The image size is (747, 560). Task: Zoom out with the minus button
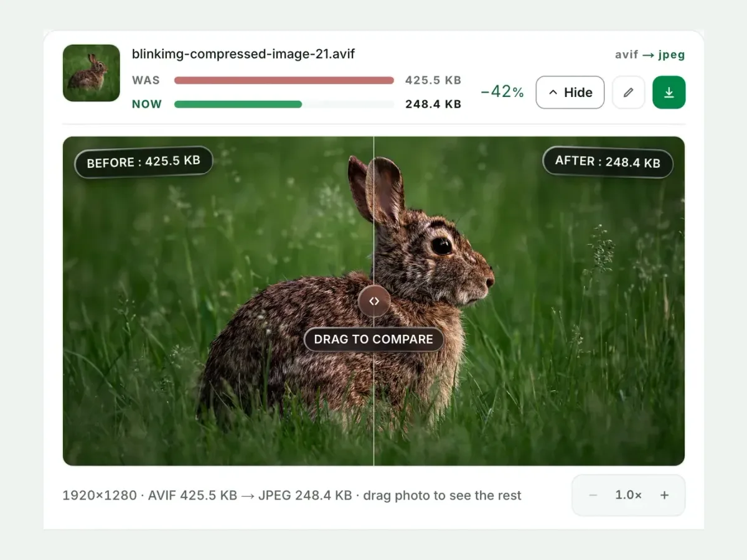593,495
